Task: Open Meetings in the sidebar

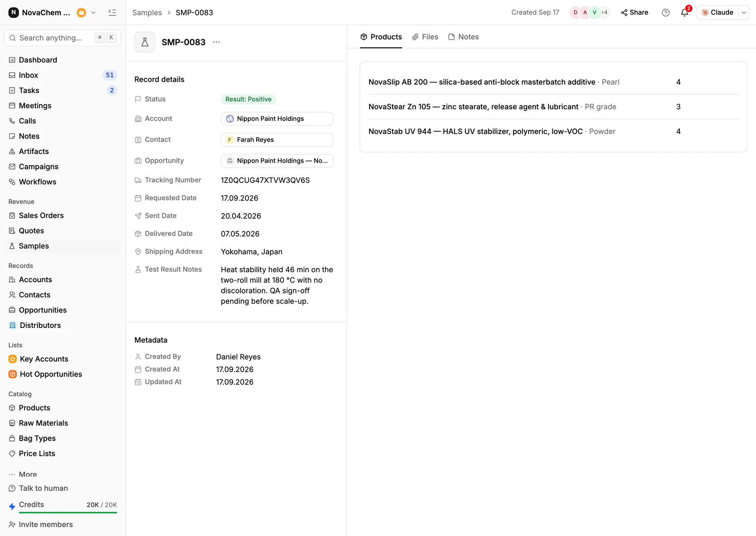Action: [x=63, y=105]
